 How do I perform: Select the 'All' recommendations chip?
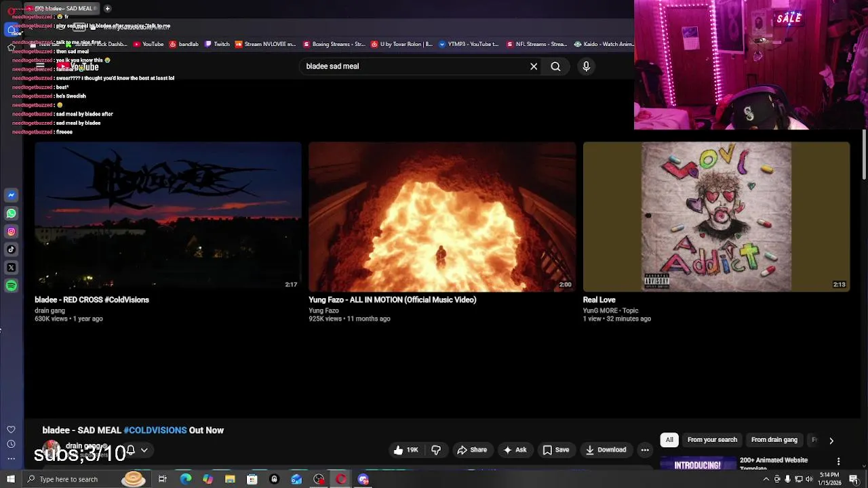(669, 440)
